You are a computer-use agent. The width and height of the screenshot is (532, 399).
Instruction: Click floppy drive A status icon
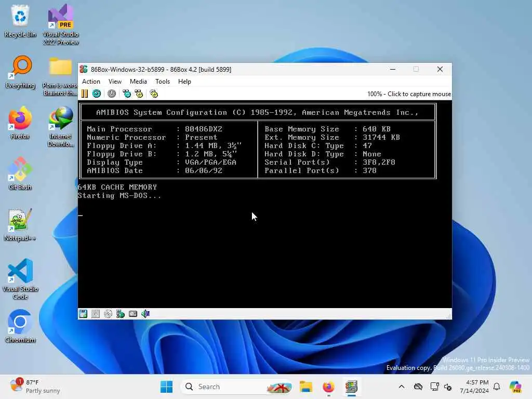(83, 314)
